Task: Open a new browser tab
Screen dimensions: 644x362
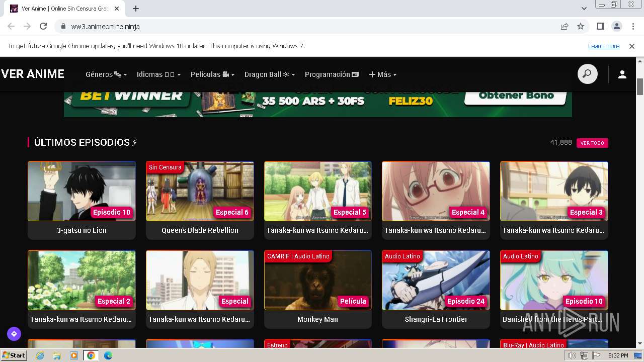Action: point(136,9)
